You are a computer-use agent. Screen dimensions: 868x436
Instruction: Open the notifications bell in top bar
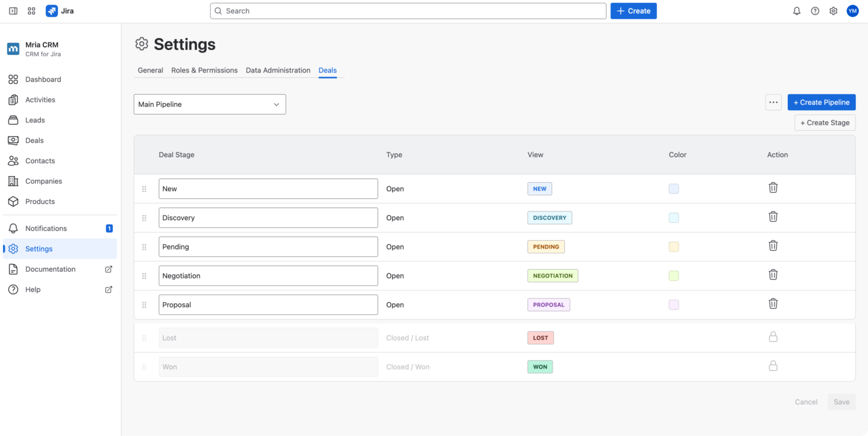pyautogui.click(x=796, y=11)
